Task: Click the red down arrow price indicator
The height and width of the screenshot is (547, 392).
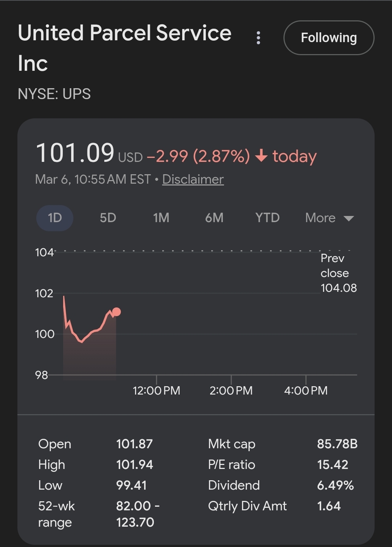Action: (x=261, y=156)
